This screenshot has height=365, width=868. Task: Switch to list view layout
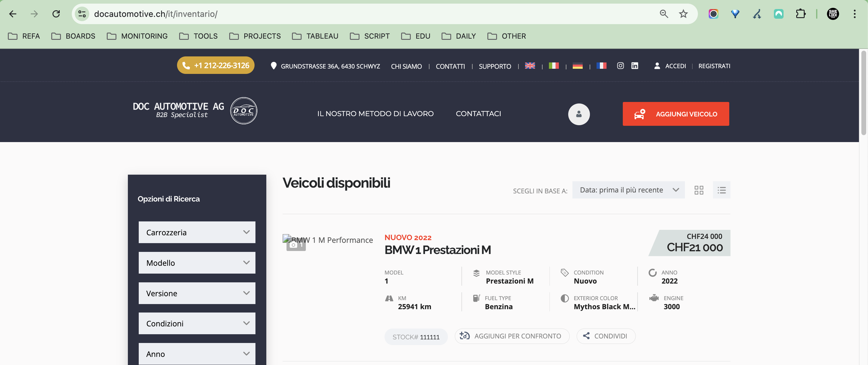pyautogui.click(x=721, y=190)
